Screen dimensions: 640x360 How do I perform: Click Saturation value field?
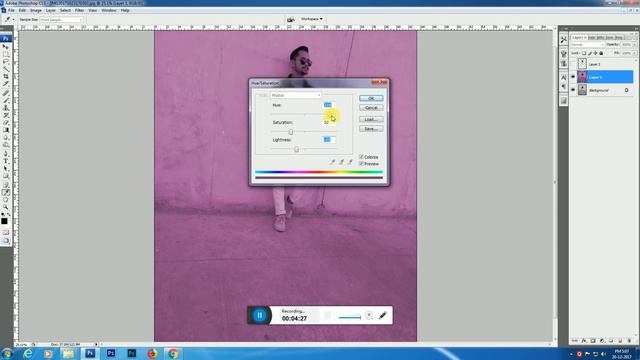pyautogui.click(x=329, y=122)
